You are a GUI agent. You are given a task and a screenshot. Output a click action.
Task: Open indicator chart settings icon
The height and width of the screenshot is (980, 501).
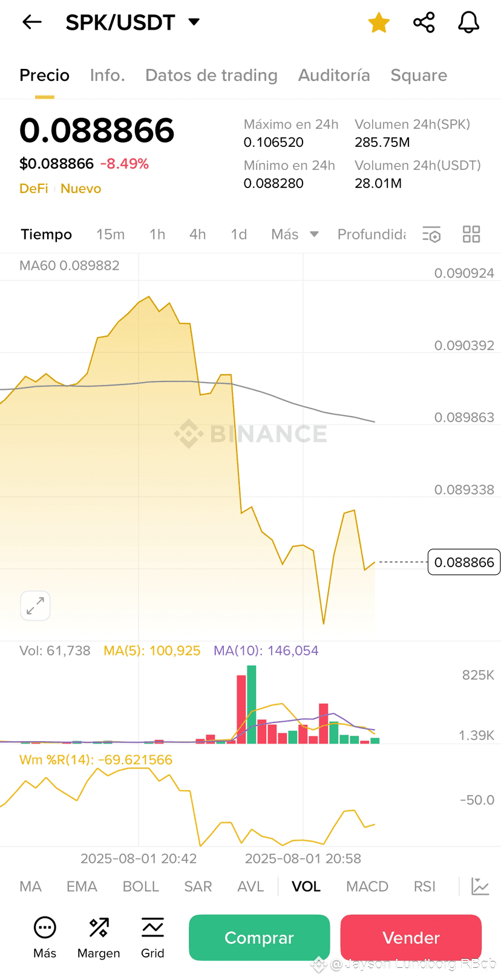(480, 886)
